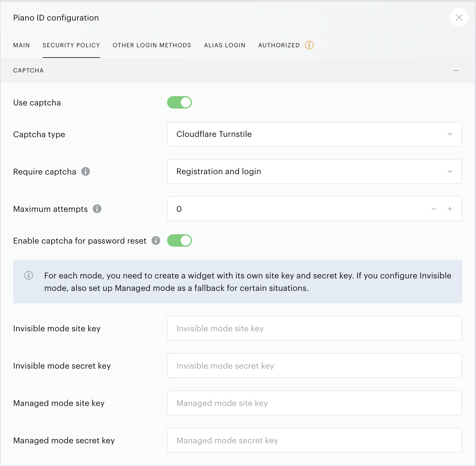This screenshot has width=476, height=466.
Task: Collapse the CAPTCHA section
Action: click(x=456, y=71)
